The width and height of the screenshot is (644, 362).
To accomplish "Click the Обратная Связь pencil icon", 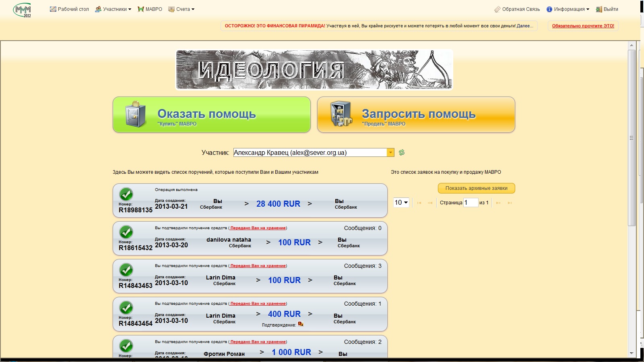I will [497, 9].
